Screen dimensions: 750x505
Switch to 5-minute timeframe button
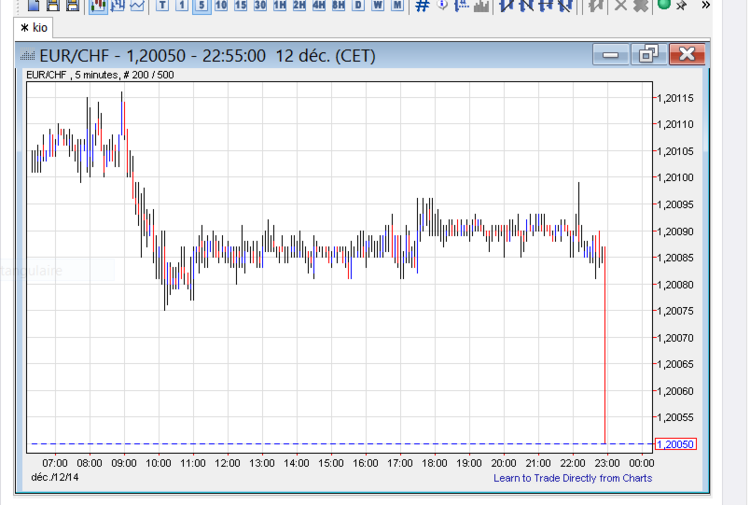coord(201,6)
